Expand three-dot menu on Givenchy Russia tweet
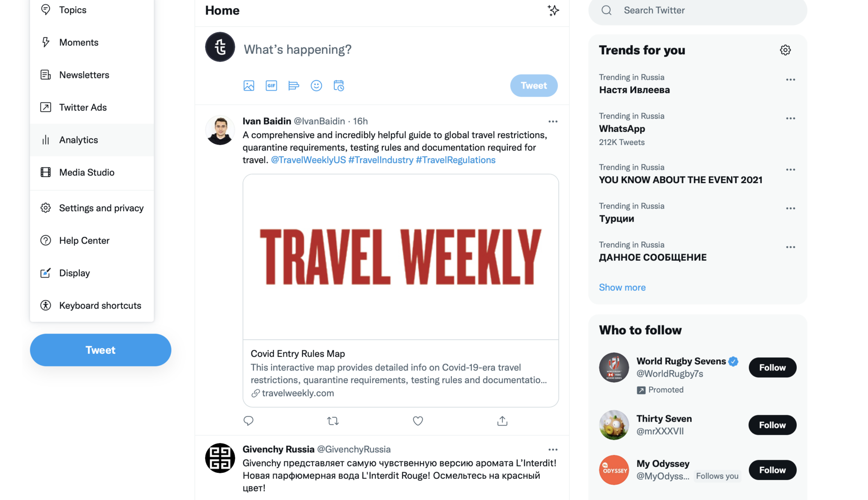868x500 pixels. pyautogui.click(x=552, y=449)
